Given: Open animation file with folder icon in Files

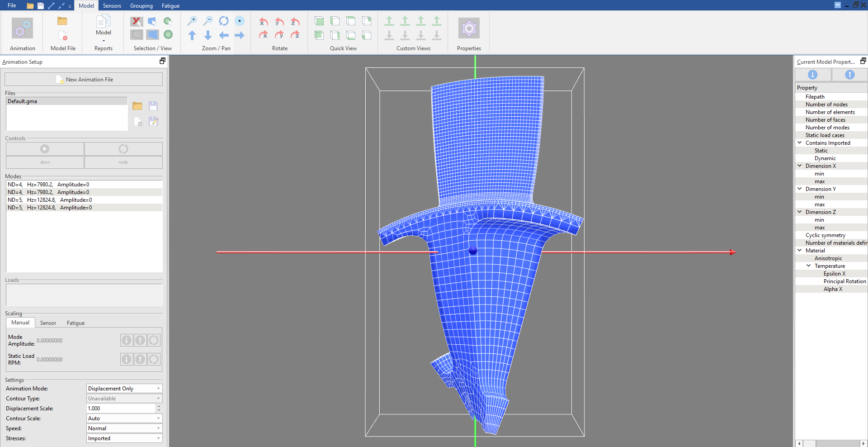Looking at the screenshot, I should click(x=137, y=106).
